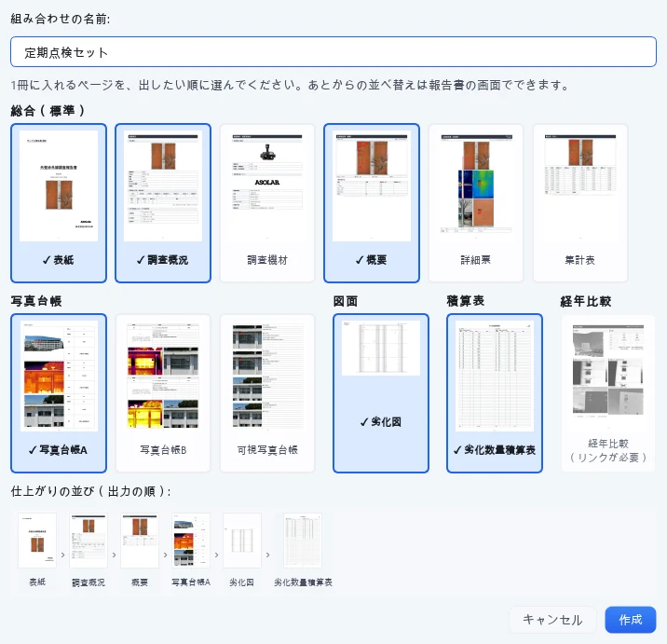Select the 調査機材 page card
The width and height of the screenshot is (667, 644).
click(x=267, y=203)
